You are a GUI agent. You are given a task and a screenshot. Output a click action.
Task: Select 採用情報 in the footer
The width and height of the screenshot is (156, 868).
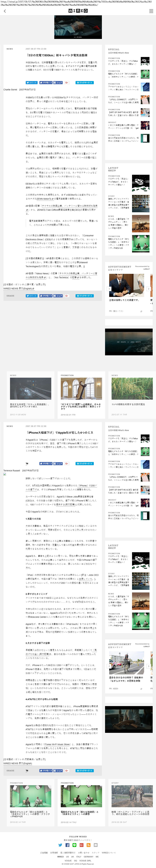54,852
